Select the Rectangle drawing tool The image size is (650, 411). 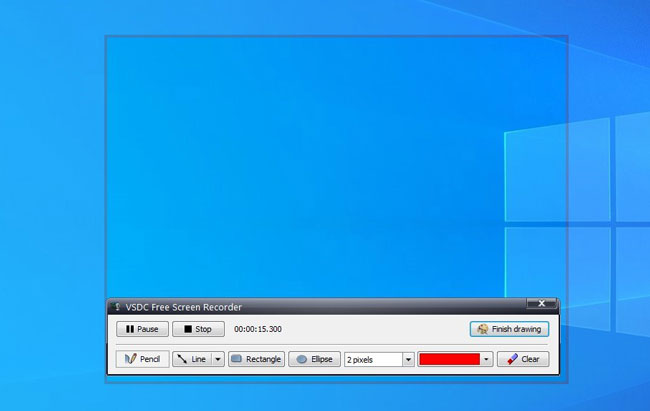click(x=256, y=359)
